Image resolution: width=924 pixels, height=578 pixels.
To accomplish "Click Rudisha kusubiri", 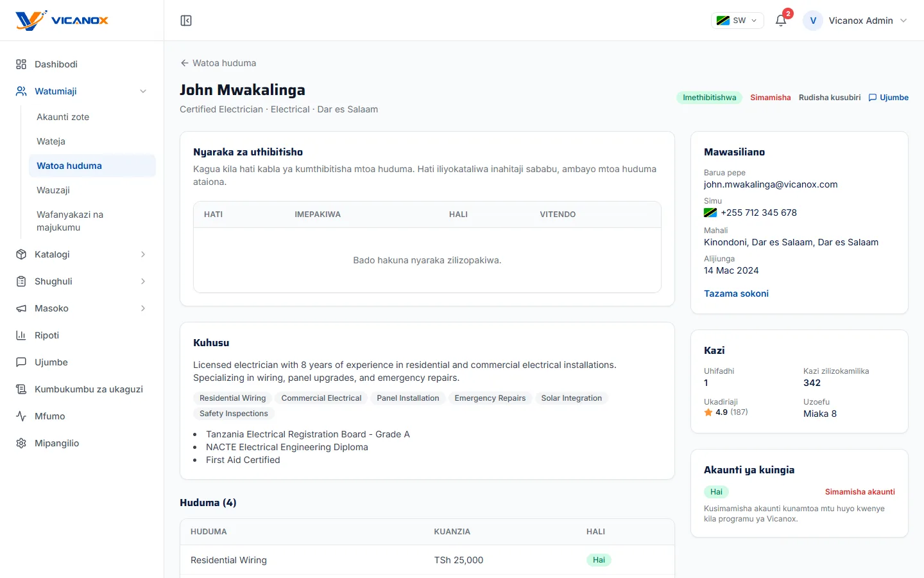I will click(x=830, y=98).
